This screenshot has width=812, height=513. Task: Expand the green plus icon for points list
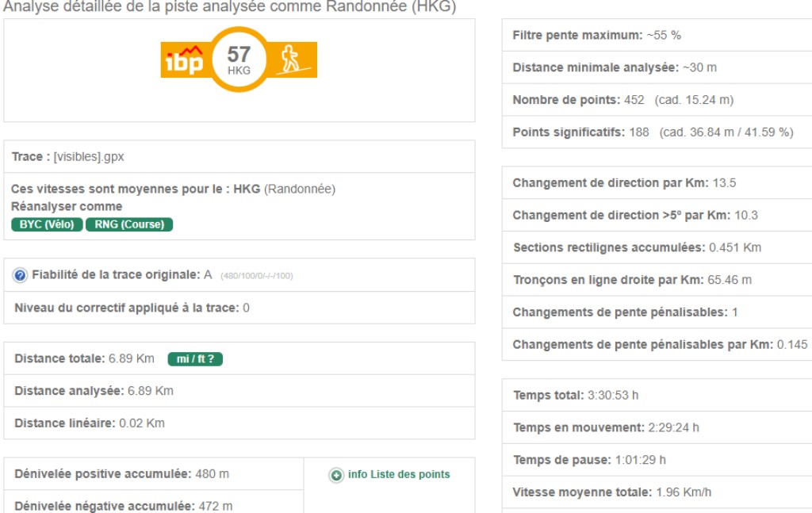[336, 475]
